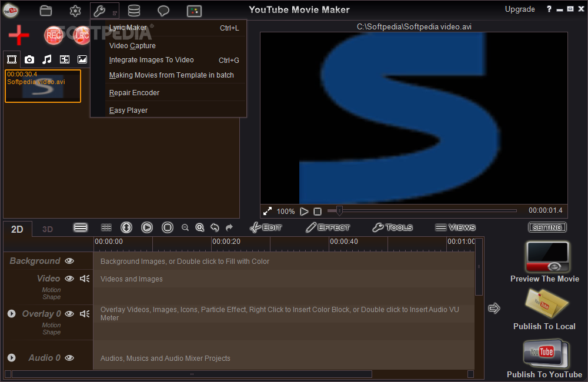Click Shape under Overlay 0
The height and width of the screenshot is (382, 588).
click(52, 332)
